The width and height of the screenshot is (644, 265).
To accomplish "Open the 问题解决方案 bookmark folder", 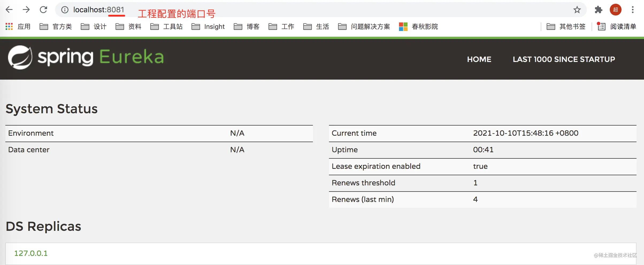I will (x=364, y=26).
